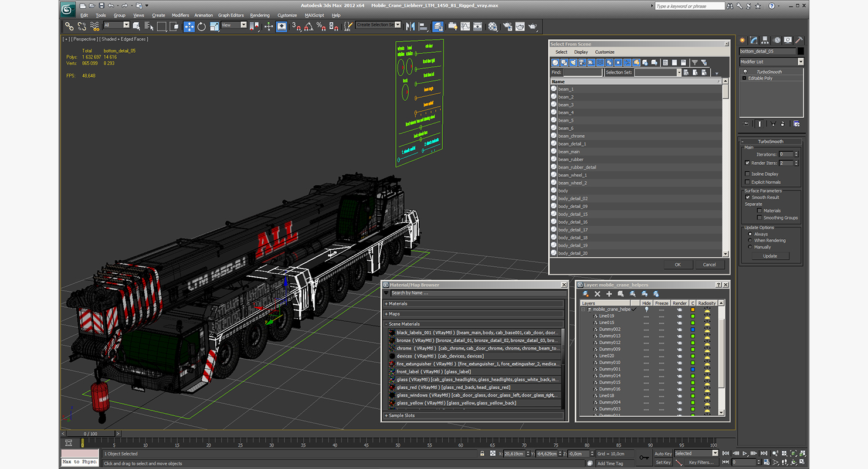Choose the Rectangular Selection Region tool
Image resolution: width=868 pixels, height=469 pixels.
[x=161, y=26]
